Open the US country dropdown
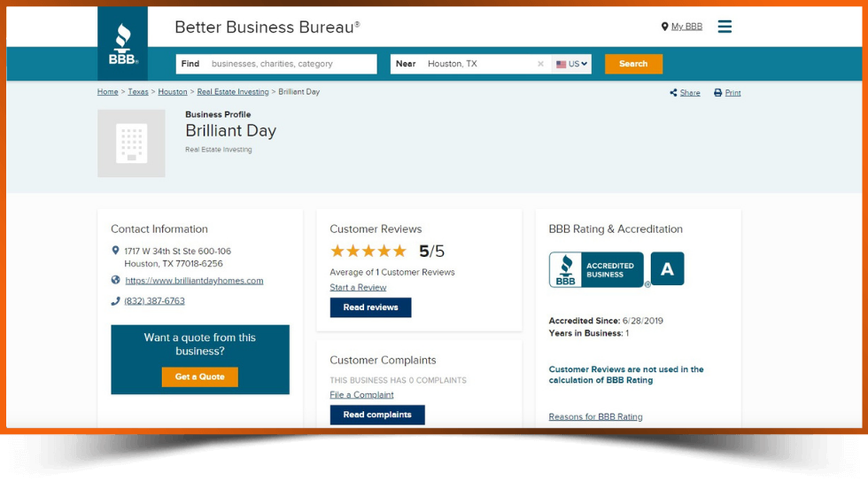 [x=571, y=65]
